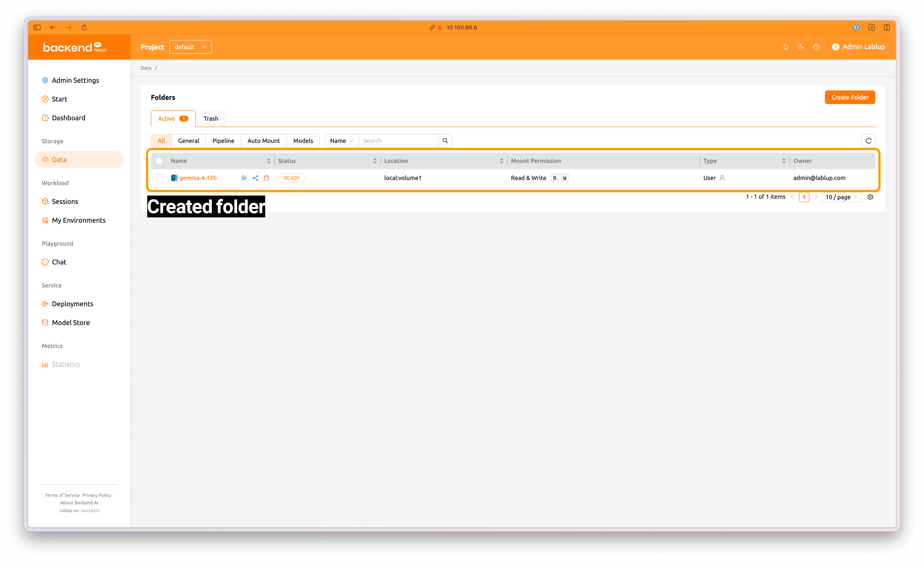
Task: Select page 1 in pagination
Action: (x=804, y=197)
